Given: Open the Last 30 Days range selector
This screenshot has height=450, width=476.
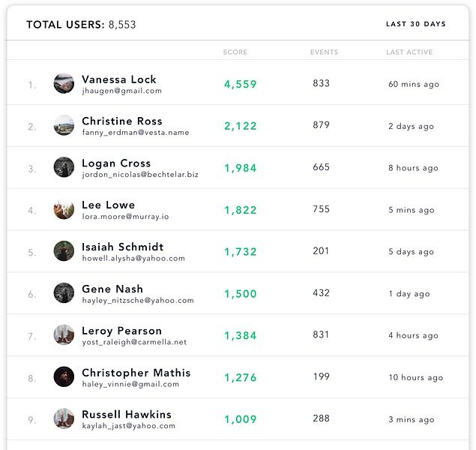Looking at the screenshot, I should (x=415, y=24).
